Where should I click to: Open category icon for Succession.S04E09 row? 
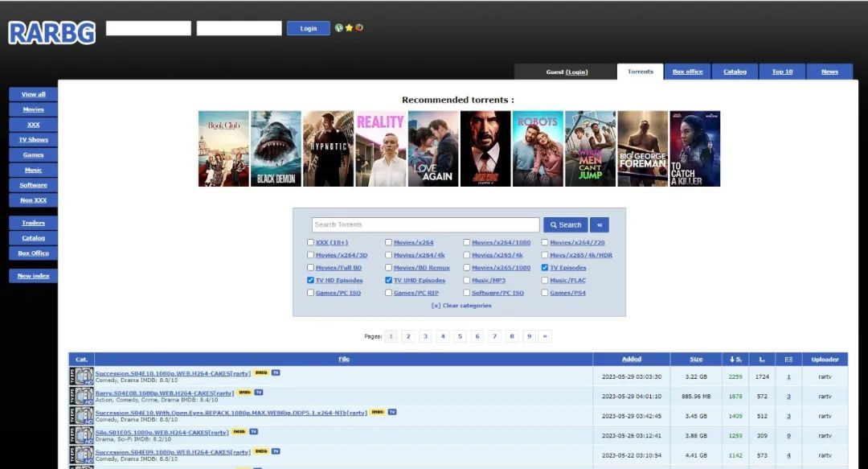81,455
